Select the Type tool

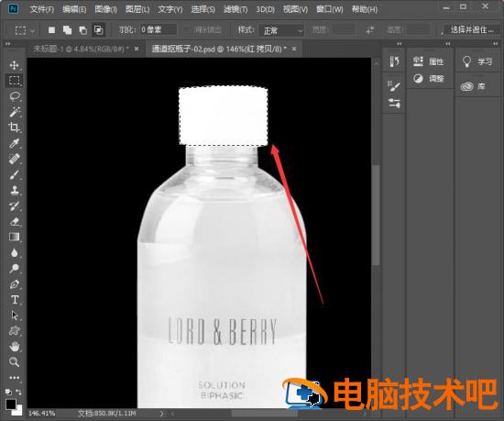[x=14, y=299]
